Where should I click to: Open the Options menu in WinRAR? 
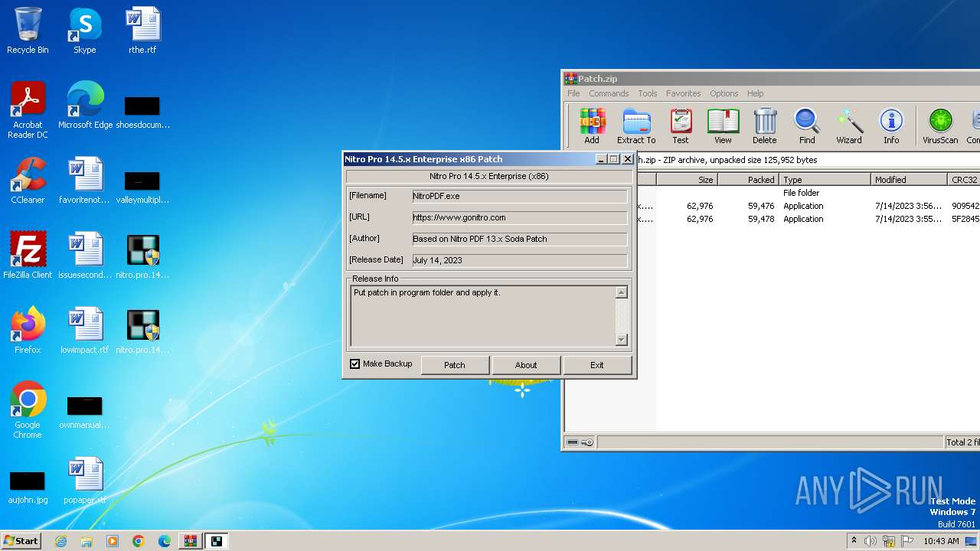tap(724, 93)
